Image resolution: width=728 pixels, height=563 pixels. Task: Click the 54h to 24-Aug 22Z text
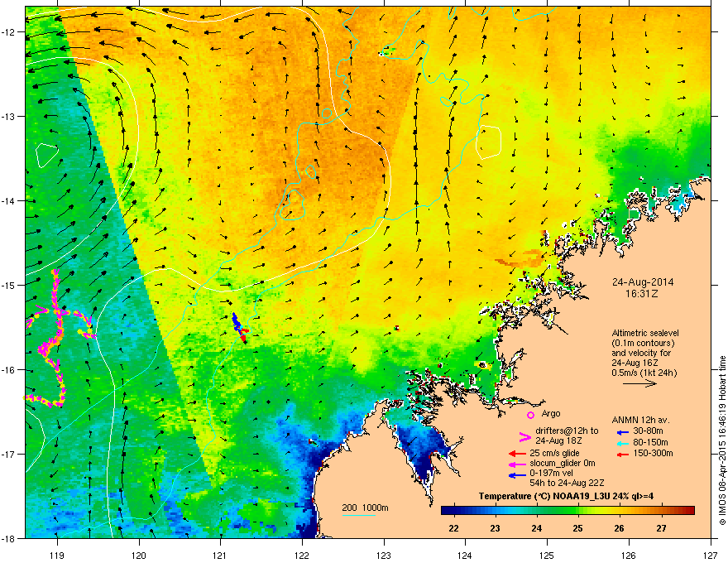click(x=567, y=483)
